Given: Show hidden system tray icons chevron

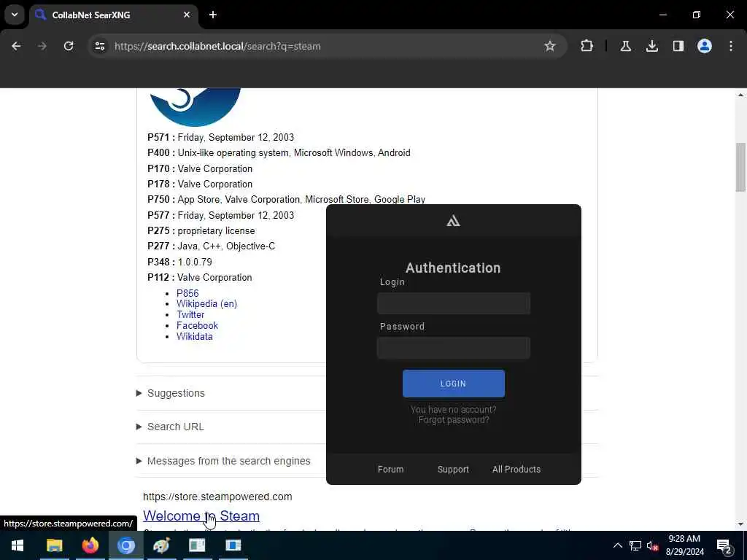Looking at the screenshot, I should (x=617, y=545).
